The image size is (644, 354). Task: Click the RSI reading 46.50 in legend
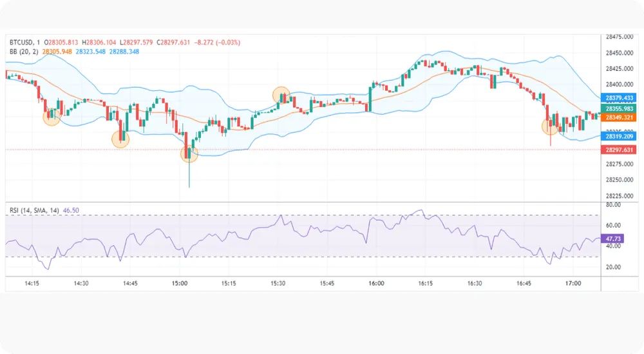pyautogui.click(x=71, y=210)
